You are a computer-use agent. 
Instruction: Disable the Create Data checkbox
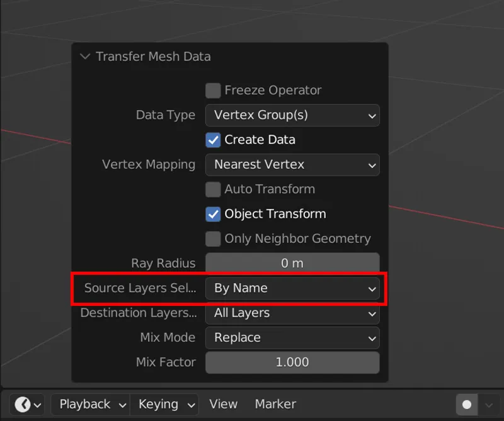(213, 140)
